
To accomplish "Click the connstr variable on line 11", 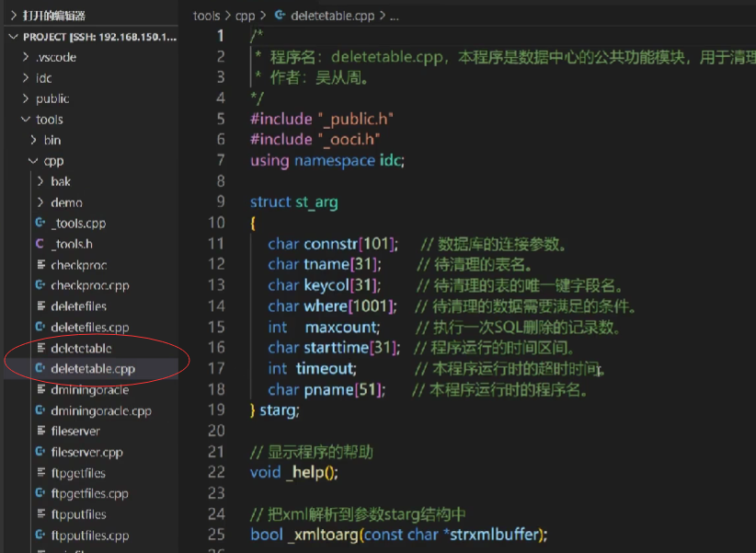I will [x=331, y=244].
